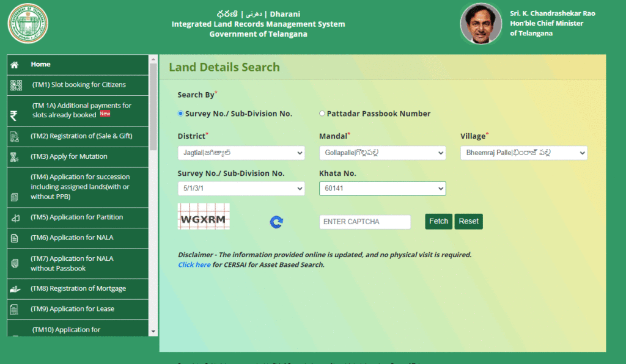Click the captcha refresh icon
Image resolution: width=626 pixels, height=364 pixels.
click(x=276, y=222)
